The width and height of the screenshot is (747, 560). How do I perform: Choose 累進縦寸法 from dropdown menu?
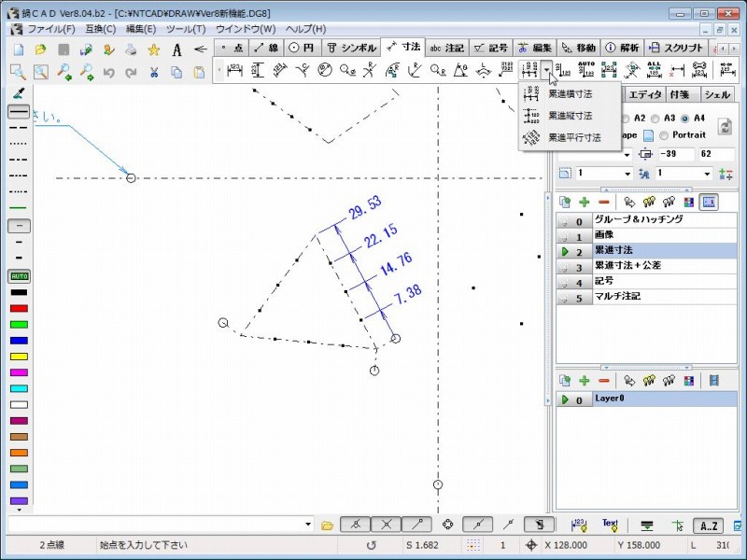[x=570, y=116]
